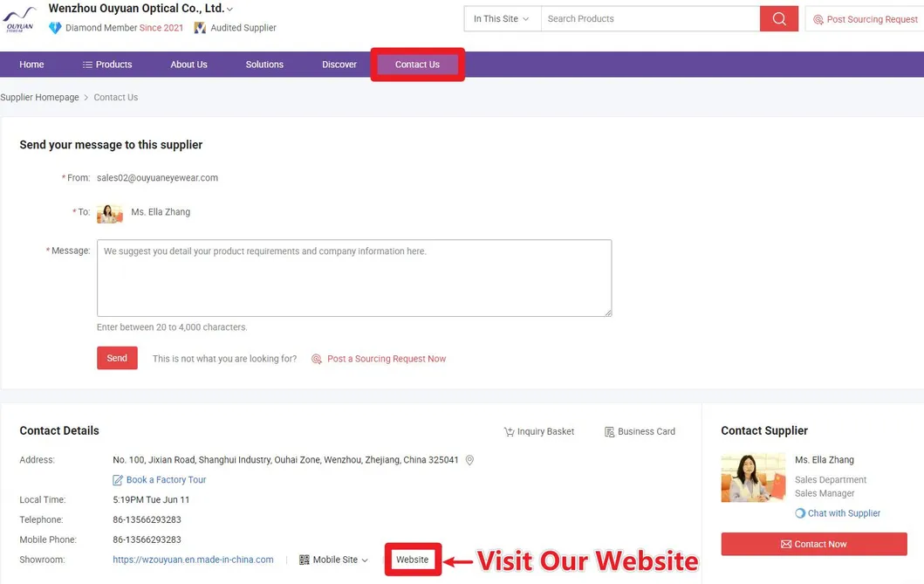Open the Products menu

tap(107, 65)
